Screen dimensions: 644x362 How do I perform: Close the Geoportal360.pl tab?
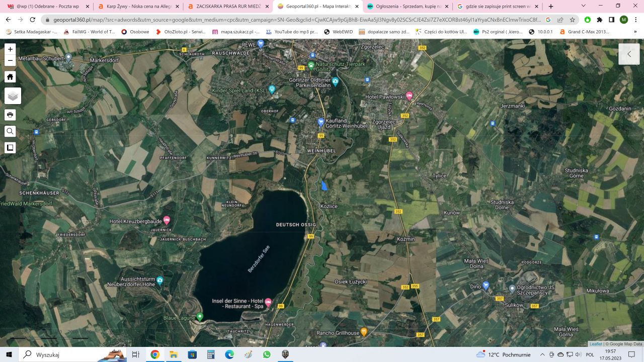coord(357,7)
